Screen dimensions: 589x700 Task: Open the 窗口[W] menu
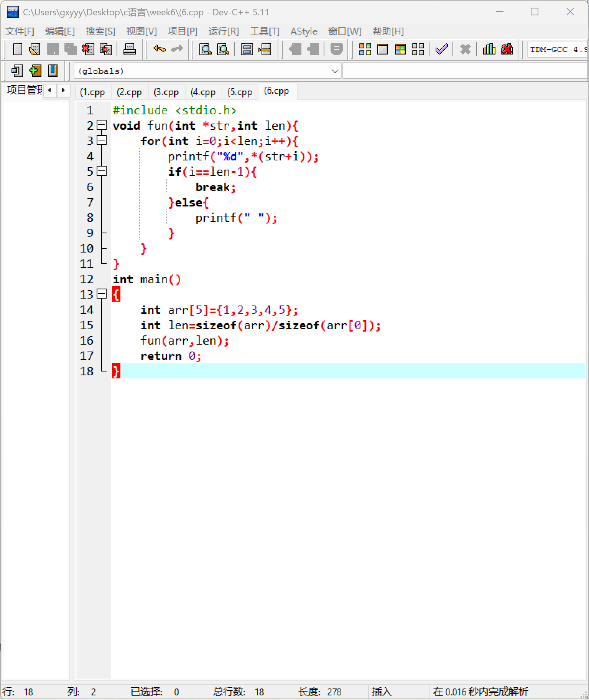[345, 31]
